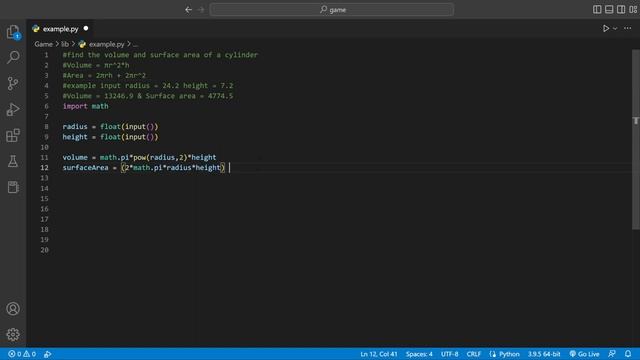The image size is (640, 360).
Task: Click line number 12 in the gutter
Action: [44, 168]
